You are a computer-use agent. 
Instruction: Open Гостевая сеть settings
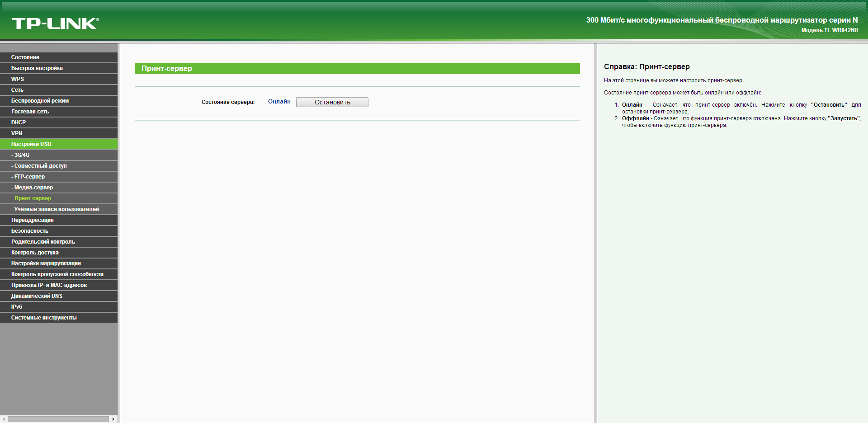tap(59, 112)
